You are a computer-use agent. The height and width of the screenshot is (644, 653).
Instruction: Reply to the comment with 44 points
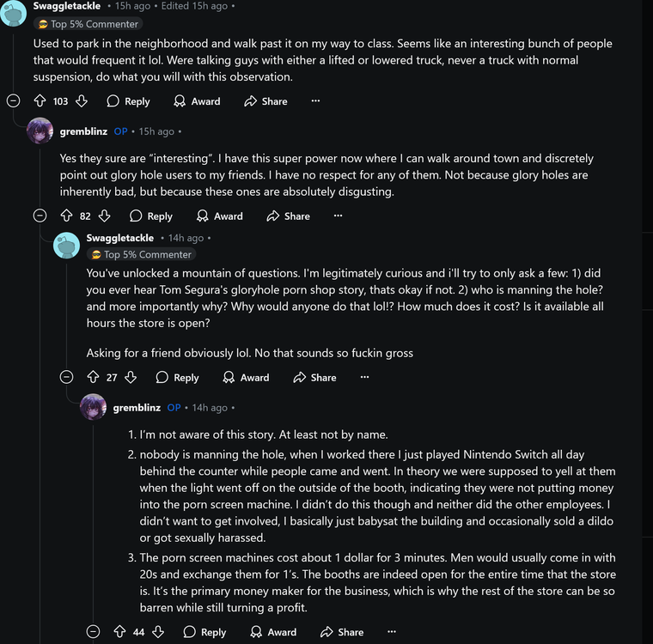click(x=204, y=632)
